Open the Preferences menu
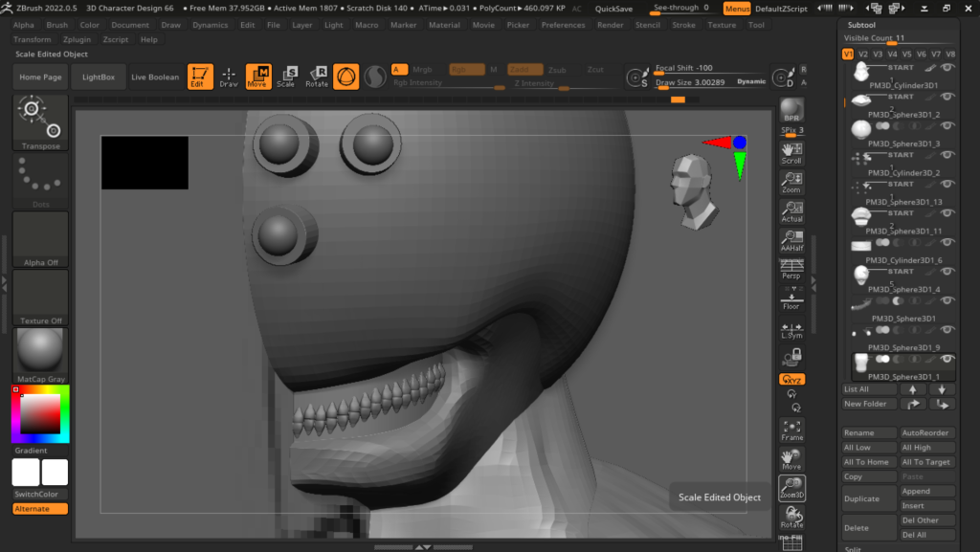Viewport: 980px width, 552px height. click(563, 25)
